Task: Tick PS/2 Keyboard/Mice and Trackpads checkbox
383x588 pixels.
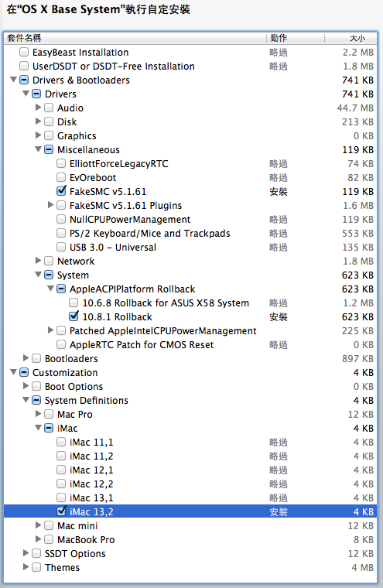Action: [x=61, y=233]
